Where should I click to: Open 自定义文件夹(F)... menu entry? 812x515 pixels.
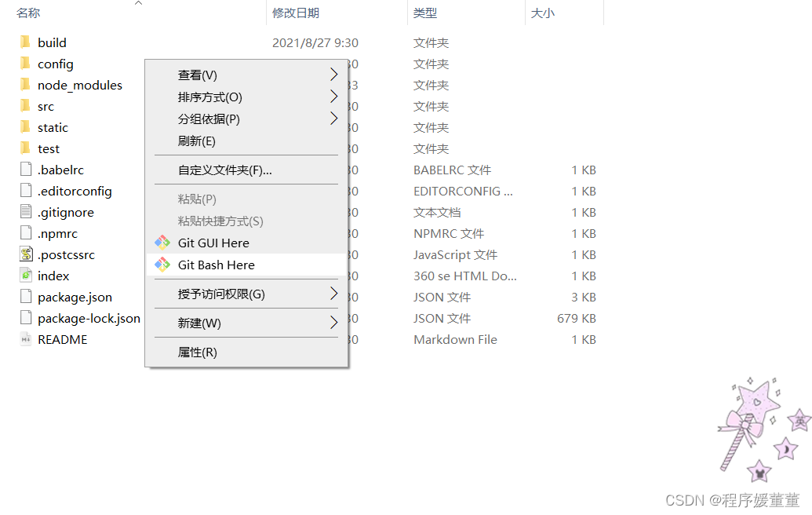click(x=246, y=170)
